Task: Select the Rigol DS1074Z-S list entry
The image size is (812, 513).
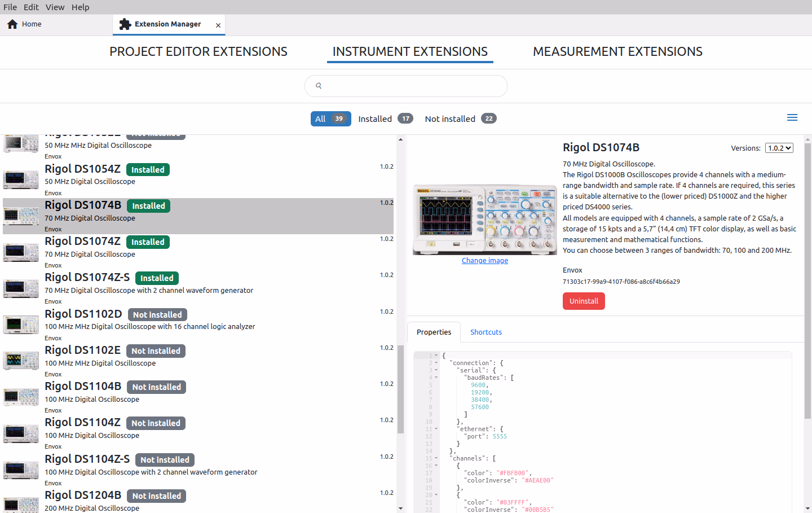Action: click(198, 288)
